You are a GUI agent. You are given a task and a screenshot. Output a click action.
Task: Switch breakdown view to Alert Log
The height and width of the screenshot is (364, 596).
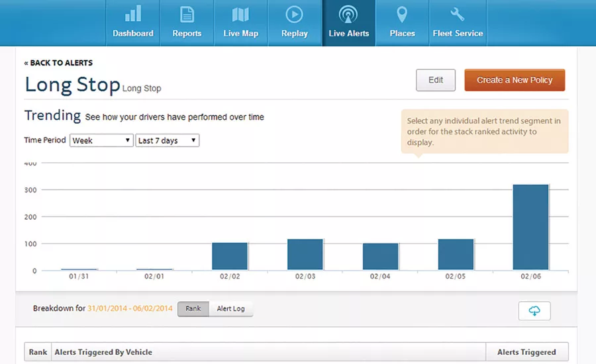click(x=230, y=308)
